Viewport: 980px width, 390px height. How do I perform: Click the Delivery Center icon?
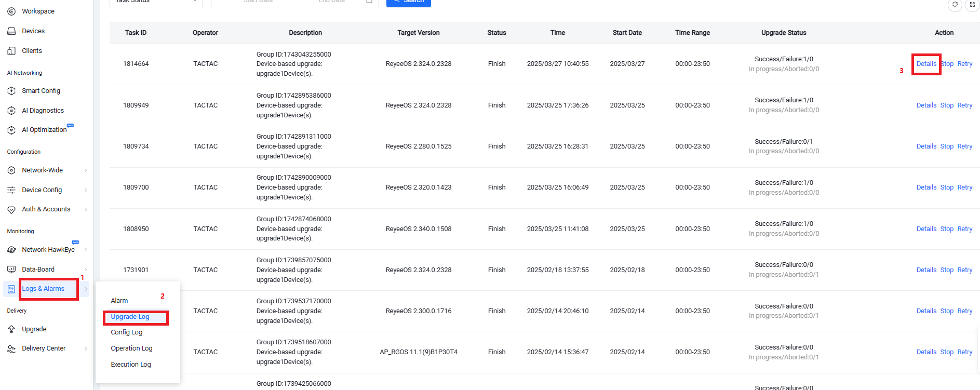tap(11, 349)
